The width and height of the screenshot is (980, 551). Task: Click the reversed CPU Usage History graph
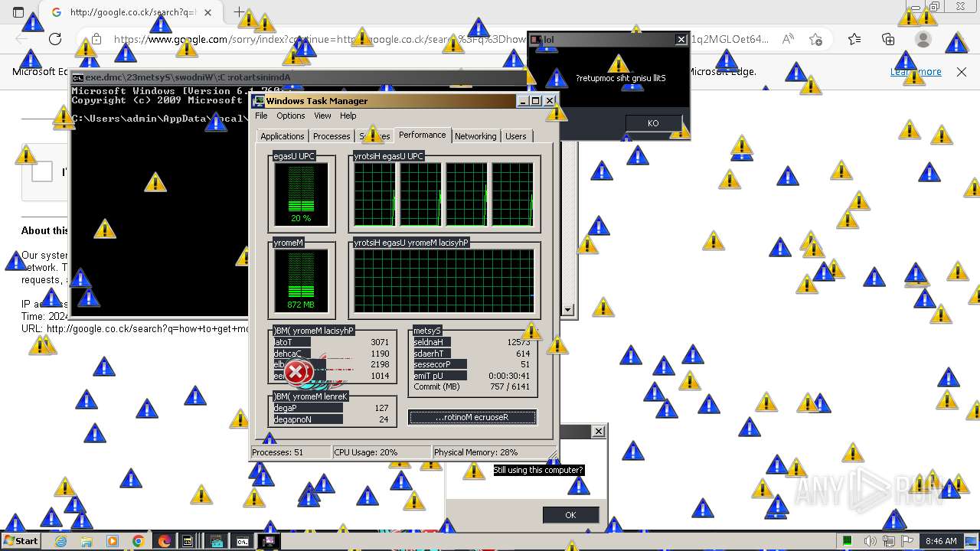tap(443, 194)
